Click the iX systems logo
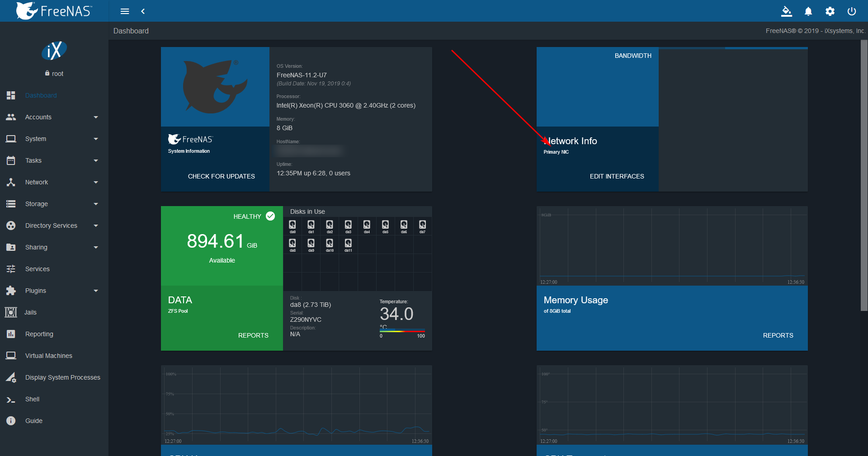The width and height of the screenshot is (868, 456). tap(54, 51)
